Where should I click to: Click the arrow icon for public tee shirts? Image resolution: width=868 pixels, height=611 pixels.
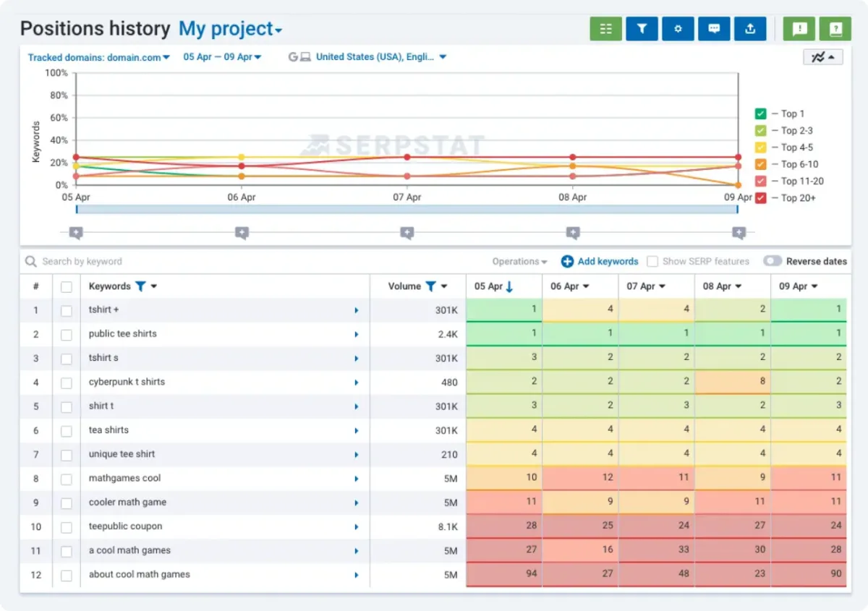[357, 334]
